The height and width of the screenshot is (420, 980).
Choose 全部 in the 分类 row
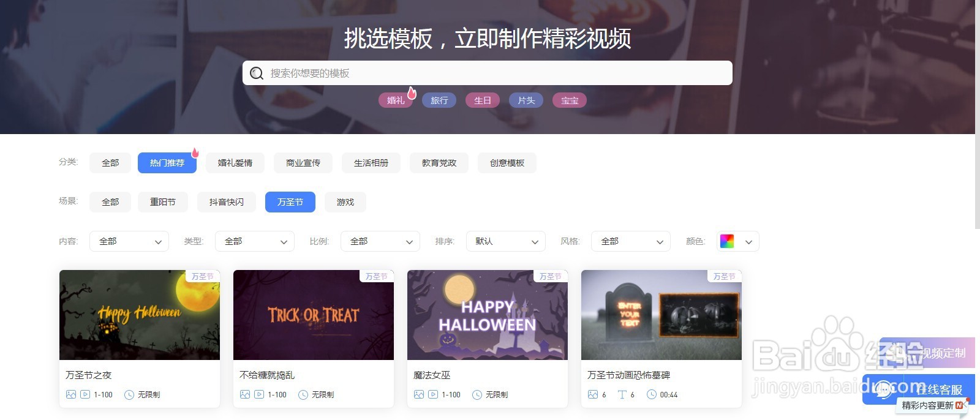110,163
